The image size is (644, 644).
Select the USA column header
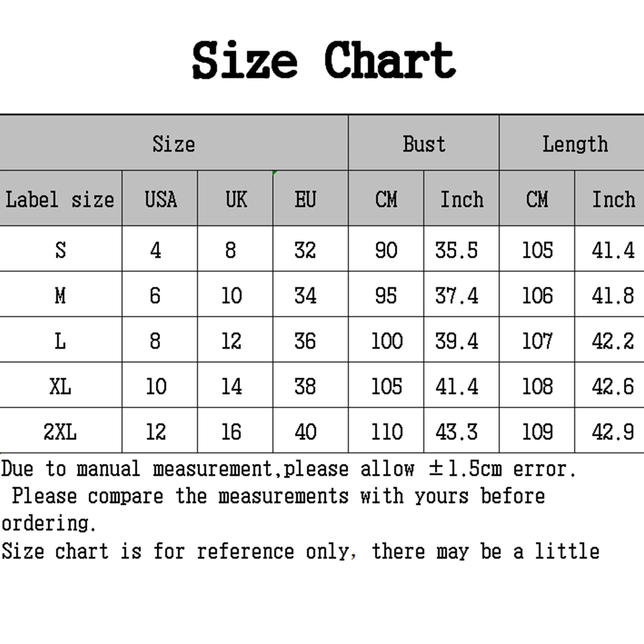[160, 199]
